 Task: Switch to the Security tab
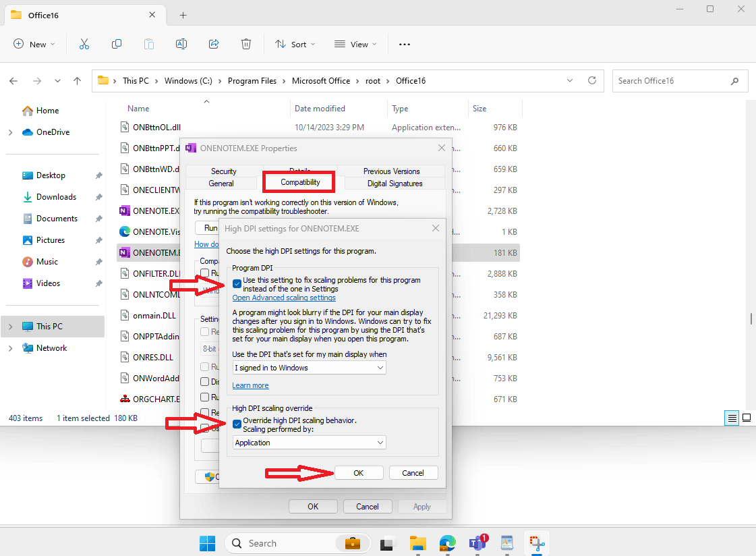coord(224,171)
